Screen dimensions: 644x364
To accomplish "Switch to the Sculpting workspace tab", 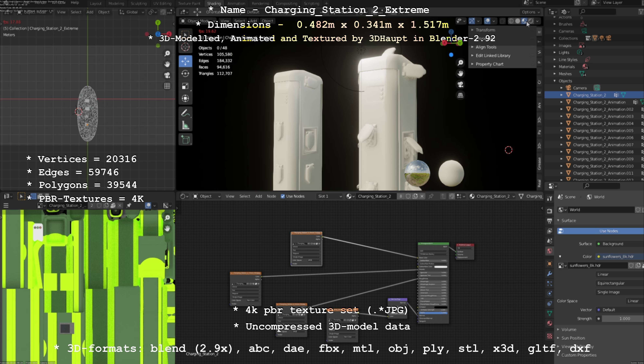I will click(x=139, y=4).
